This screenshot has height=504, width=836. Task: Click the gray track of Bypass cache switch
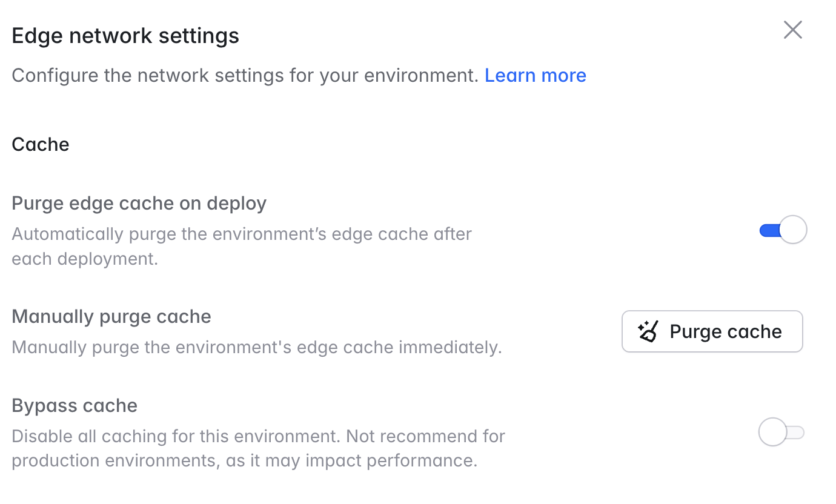[795, 433]
